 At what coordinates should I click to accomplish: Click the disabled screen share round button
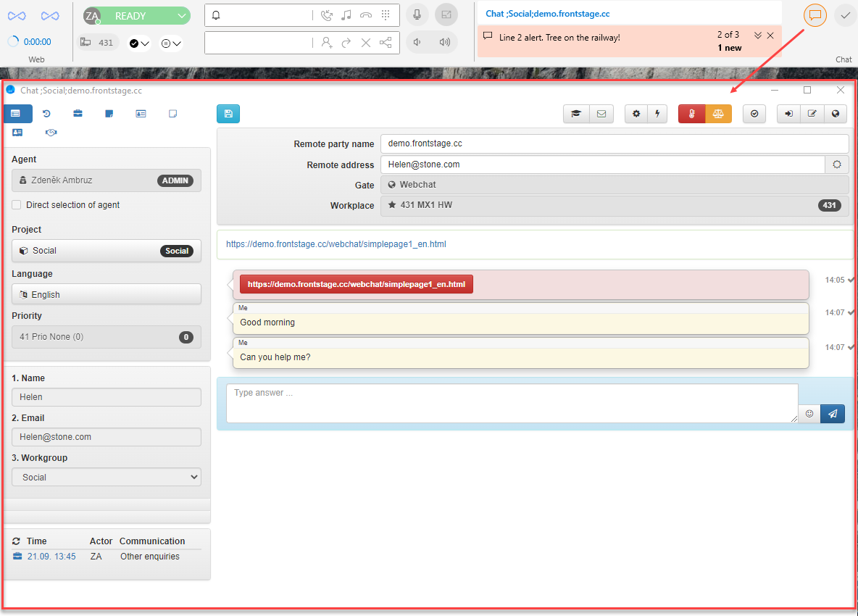[x=446, y=15]
